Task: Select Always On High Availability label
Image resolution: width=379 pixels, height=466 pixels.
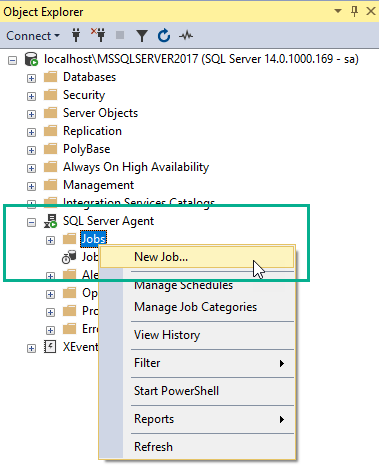Action: [136, 167]
